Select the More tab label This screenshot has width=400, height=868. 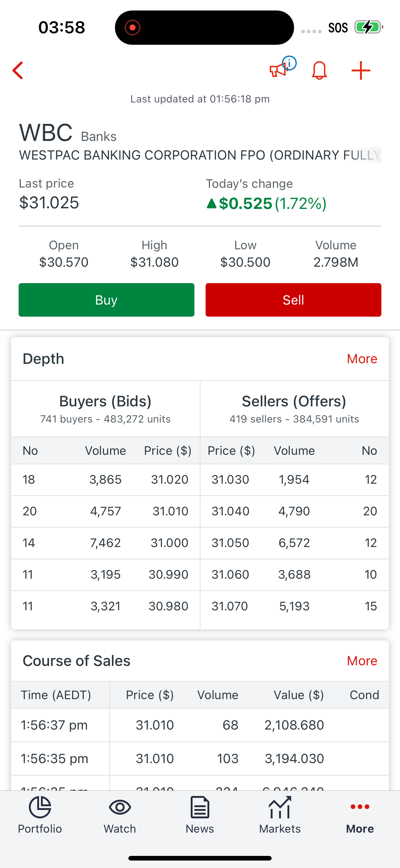coord(360,829)
